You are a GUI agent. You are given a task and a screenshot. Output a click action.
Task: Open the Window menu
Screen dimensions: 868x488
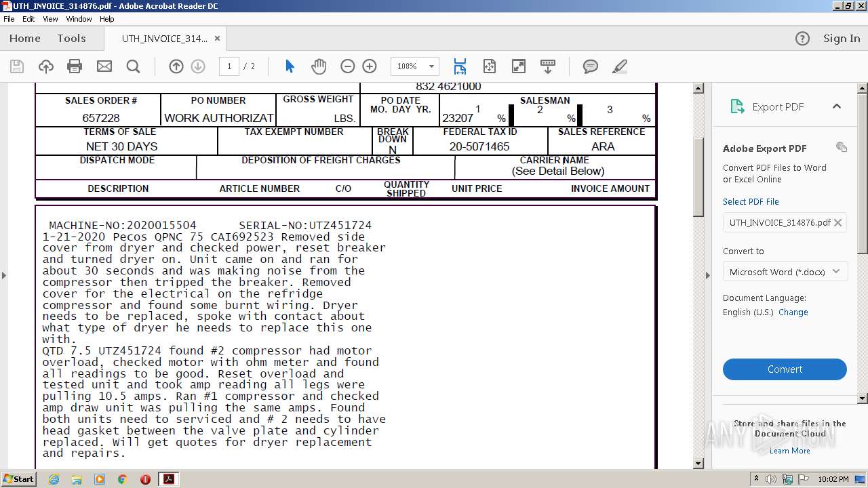[79, 19]
